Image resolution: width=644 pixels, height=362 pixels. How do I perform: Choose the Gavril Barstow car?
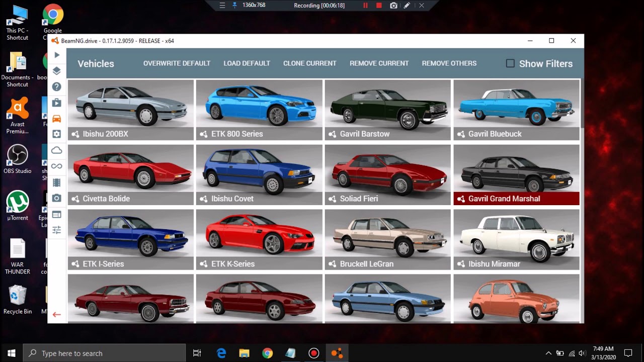pyautogui.click(x=388, y=110)
